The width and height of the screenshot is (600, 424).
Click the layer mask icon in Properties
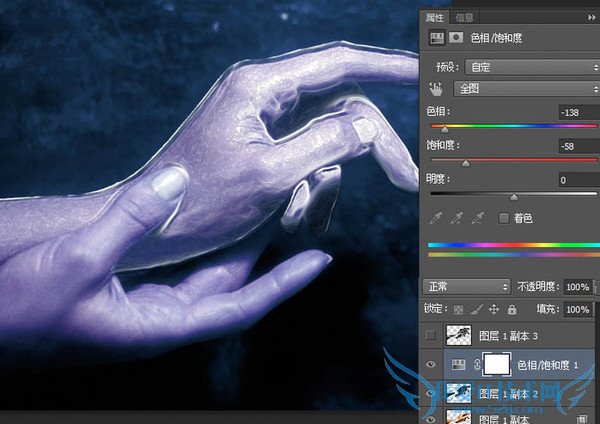click(454, 37)
